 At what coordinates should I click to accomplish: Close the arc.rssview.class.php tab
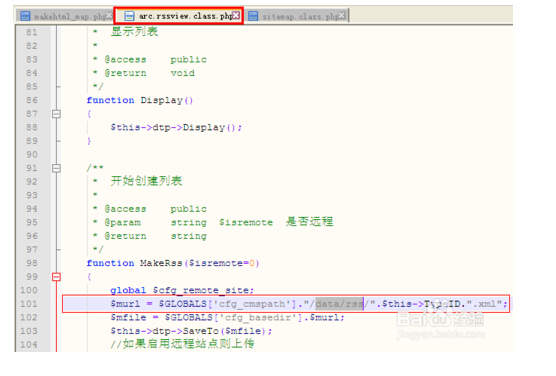point(236,15)
